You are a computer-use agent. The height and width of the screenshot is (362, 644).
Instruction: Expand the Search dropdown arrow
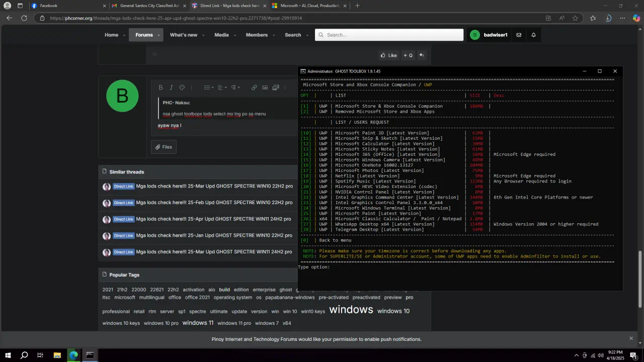pos(307,35)
